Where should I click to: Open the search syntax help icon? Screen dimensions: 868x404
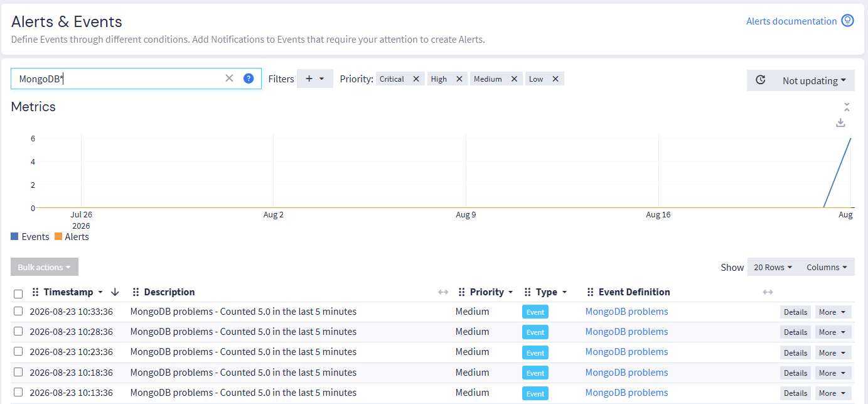(x=249, y=79)
